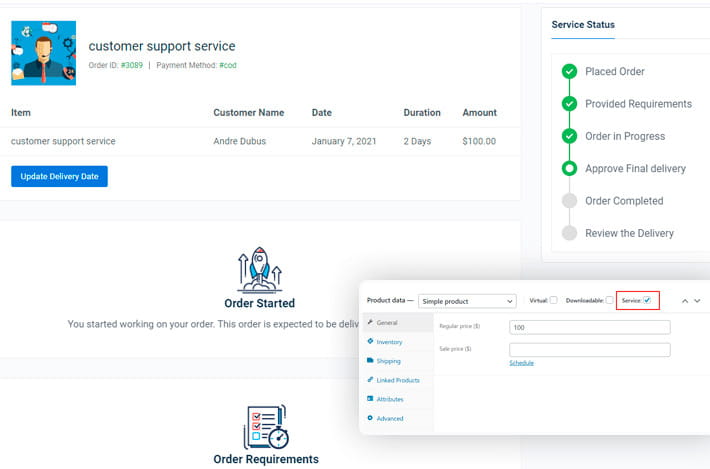Viewport: 710px width, 469px height.
Task: Click the date January 7, 2021
Action: coord(344,141)
